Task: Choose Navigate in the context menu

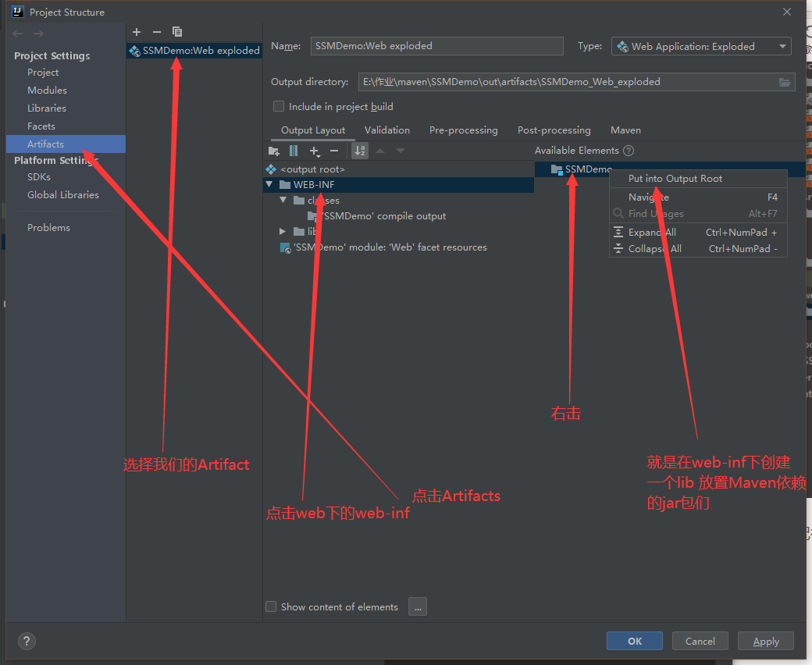Action: 698,197
